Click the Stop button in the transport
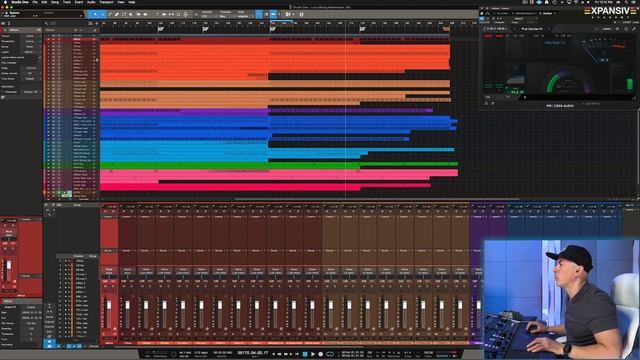 pos(304,354)
